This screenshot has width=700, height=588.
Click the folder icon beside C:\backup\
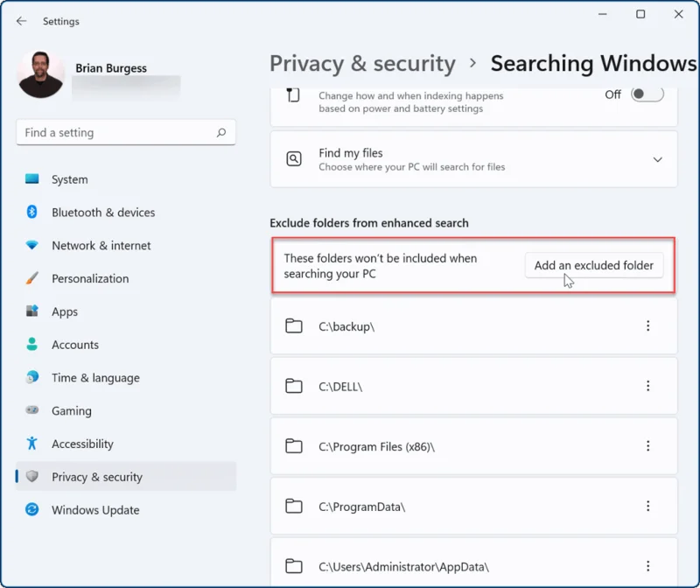(294, 325)
